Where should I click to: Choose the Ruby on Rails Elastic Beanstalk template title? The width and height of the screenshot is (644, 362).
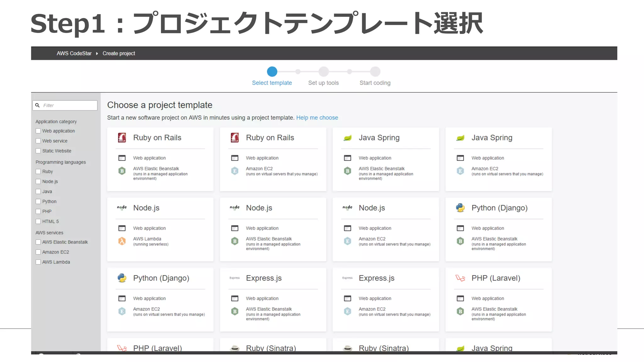click(157, 138)
